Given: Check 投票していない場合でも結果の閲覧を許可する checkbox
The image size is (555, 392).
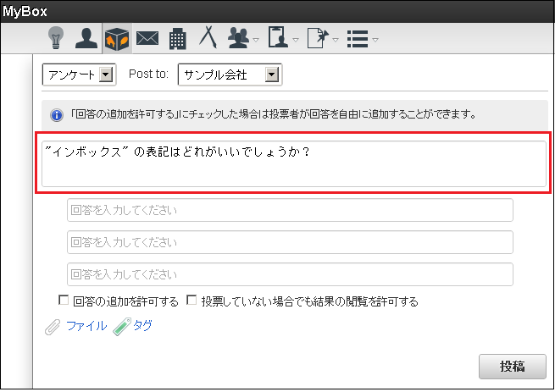Looking at the screenshot, I should [x=191, y=301].
